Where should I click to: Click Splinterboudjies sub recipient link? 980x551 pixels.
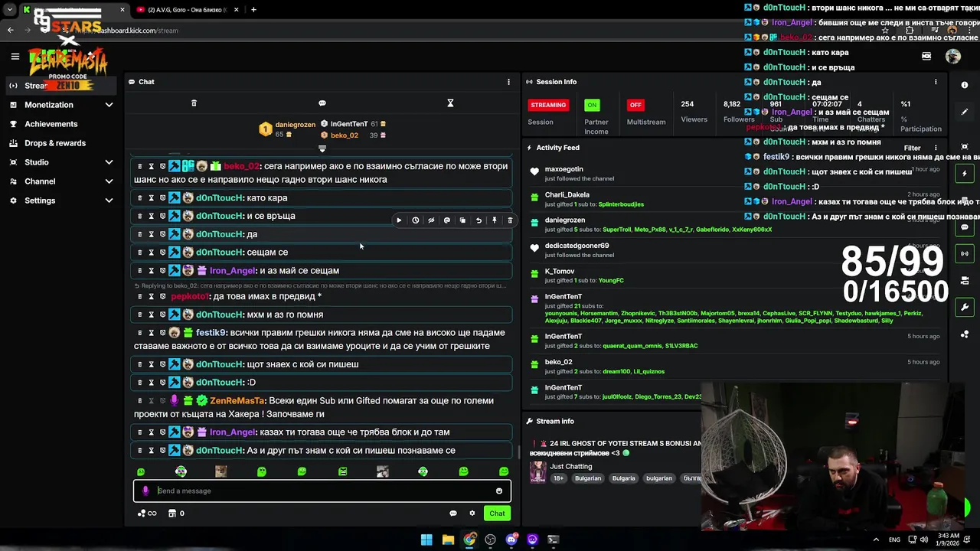point(621,204)
